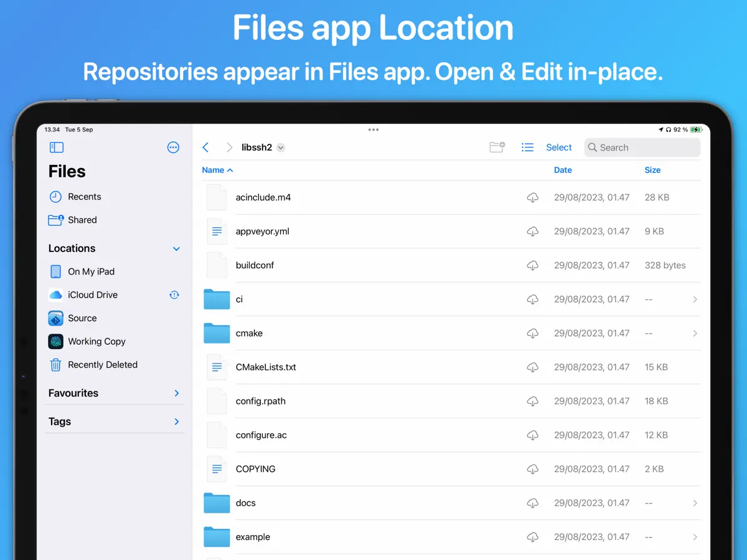Download acinclude.m4 via cloud icon
The width and height of the screenshot is (747, 560).
(x=533, y=197)
